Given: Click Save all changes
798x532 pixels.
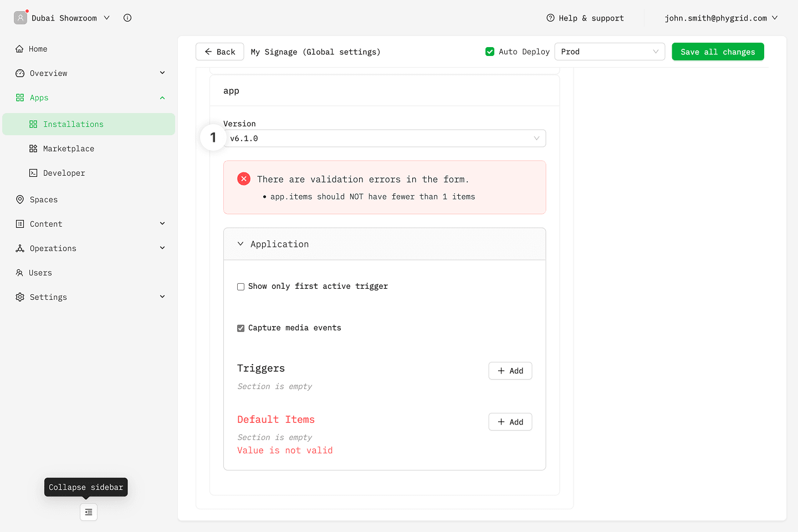Looking at the screenshot, I should pos(718,52).
